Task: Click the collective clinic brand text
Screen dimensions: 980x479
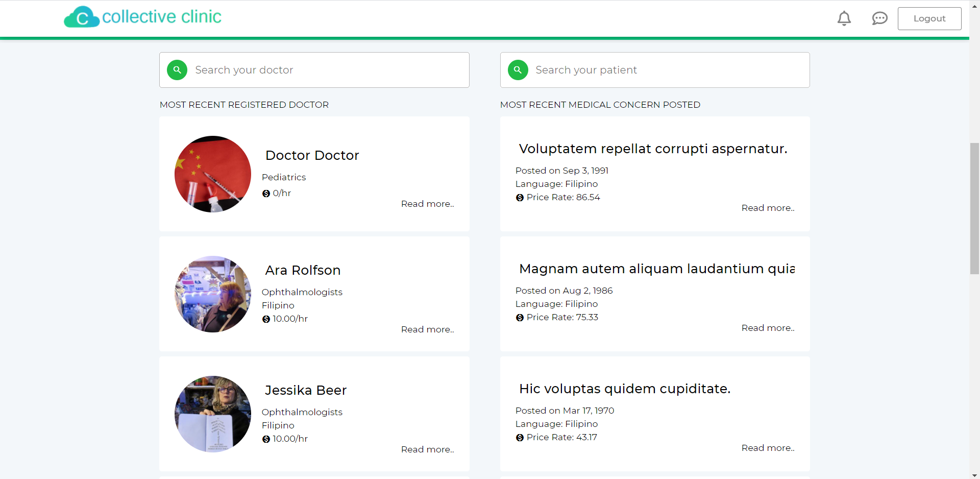Action: coord(162,17)
